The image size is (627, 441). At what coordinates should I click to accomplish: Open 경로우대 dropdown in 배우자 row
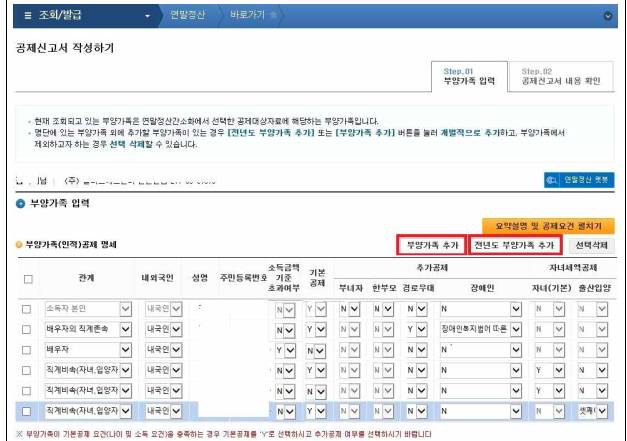click(x=416, y=350)
